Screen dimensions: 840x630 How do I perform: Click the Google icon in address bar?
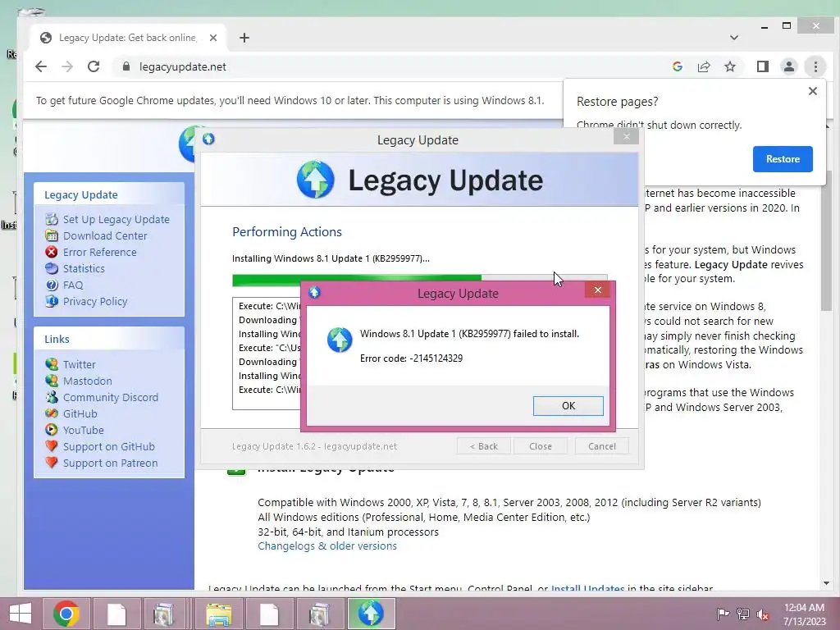pyautogui.click(x=677, y=66)
